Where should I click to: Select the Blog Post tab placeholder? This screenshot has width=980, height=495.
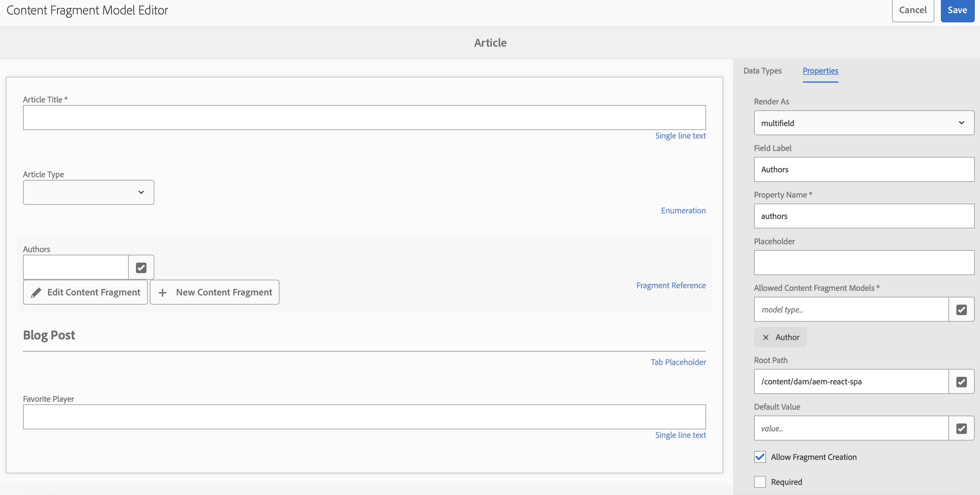[x=49, y=335]
